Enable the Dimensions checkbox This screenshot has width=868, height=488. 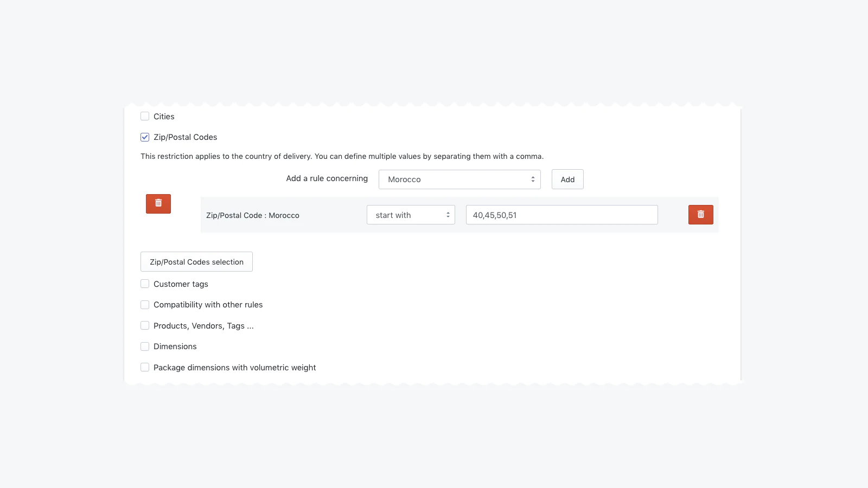click(145, 346)
